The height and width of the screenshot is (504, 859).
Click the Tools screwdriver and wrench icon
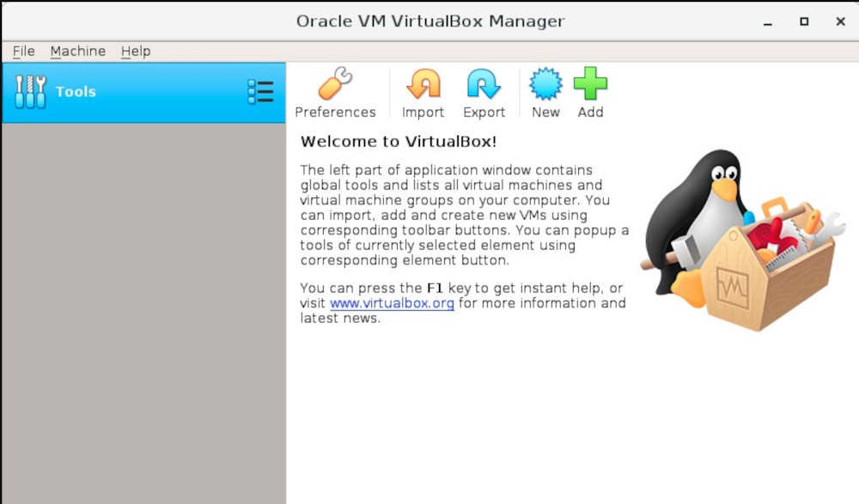31,92
